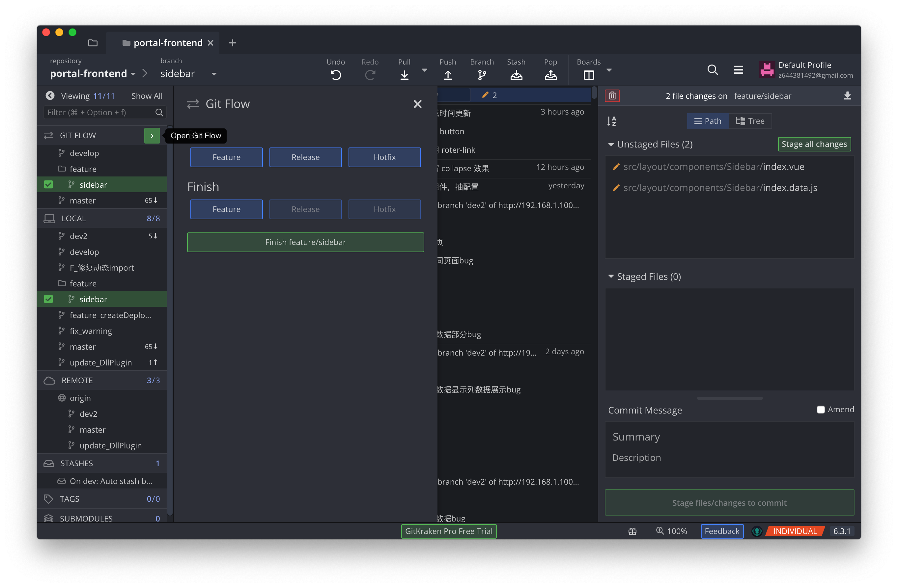The height and width of the screenshot is (588, 898).
Task: Click the Pop stash icon
Action: coord(550,75)
